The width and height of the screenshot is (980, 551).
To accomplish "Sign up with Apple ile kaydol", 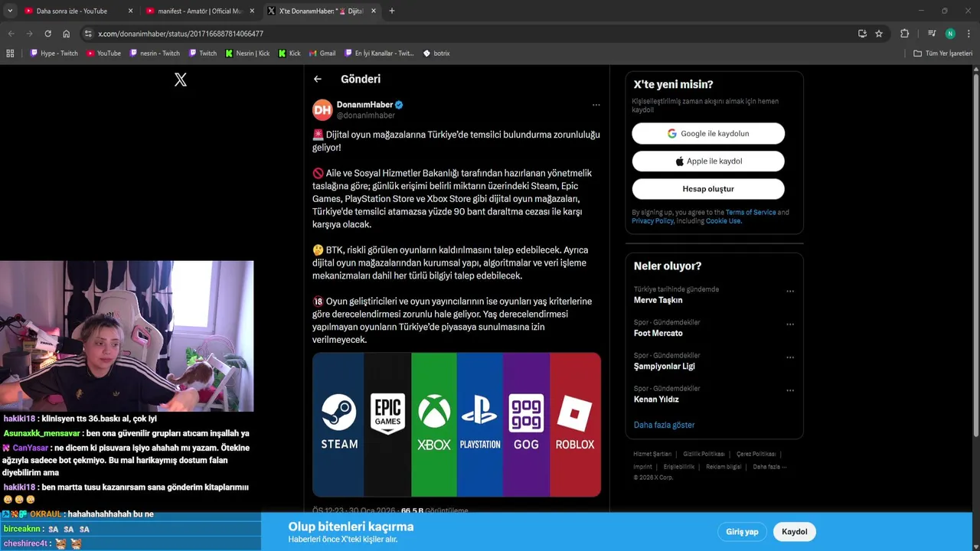I will pos(708,161).
